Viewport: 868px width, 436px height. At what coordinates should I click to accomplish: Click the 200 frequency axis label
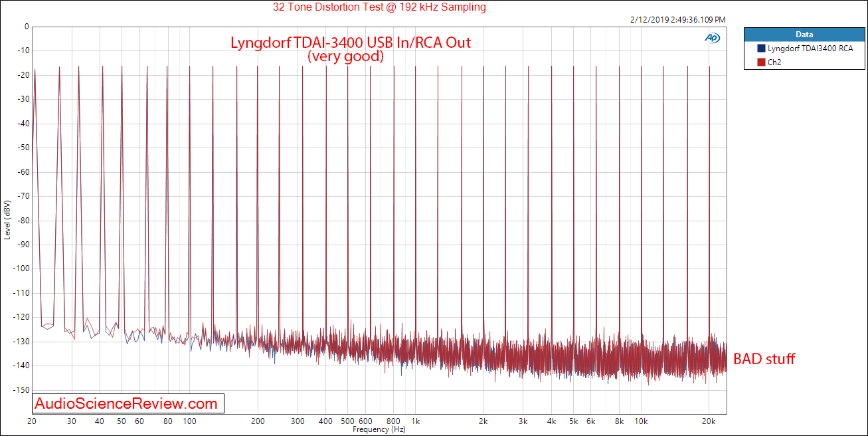258,421
